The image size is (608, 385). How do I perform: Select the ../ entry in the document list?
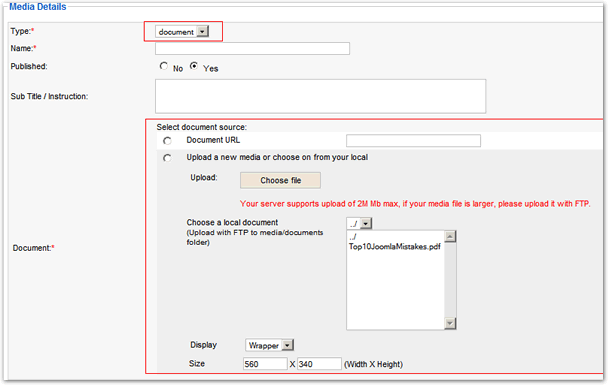(x=352, y=237)
